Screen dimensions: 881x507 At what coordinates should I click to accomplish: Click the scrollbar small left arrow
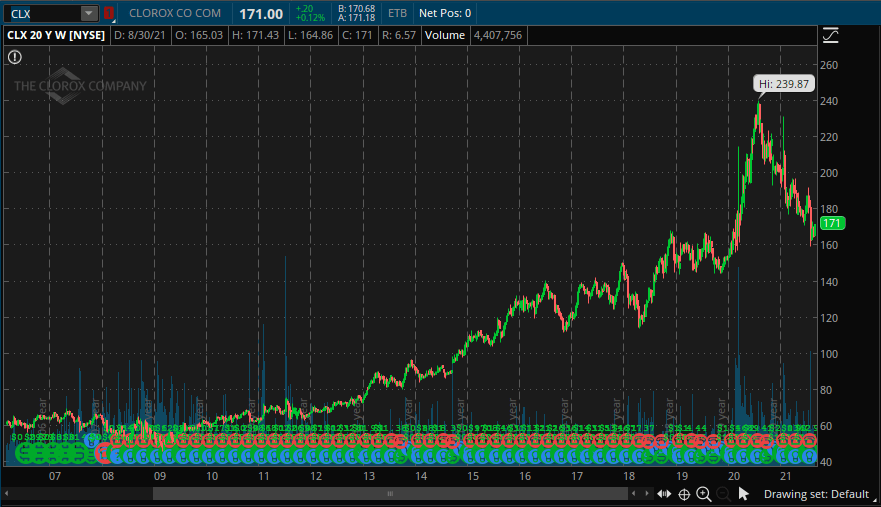[634, 494]
